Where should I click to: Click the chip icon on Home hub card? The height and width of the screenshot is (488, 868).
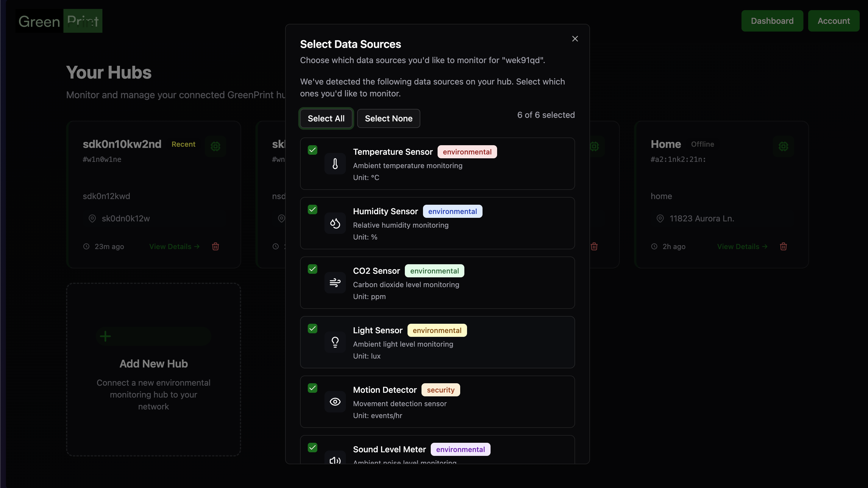(x=783, y=146)
